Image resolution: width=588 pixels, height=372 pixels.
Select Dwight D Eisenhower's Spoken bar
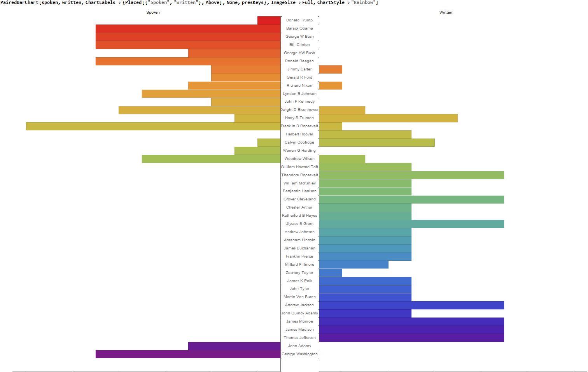pos(199,110)
